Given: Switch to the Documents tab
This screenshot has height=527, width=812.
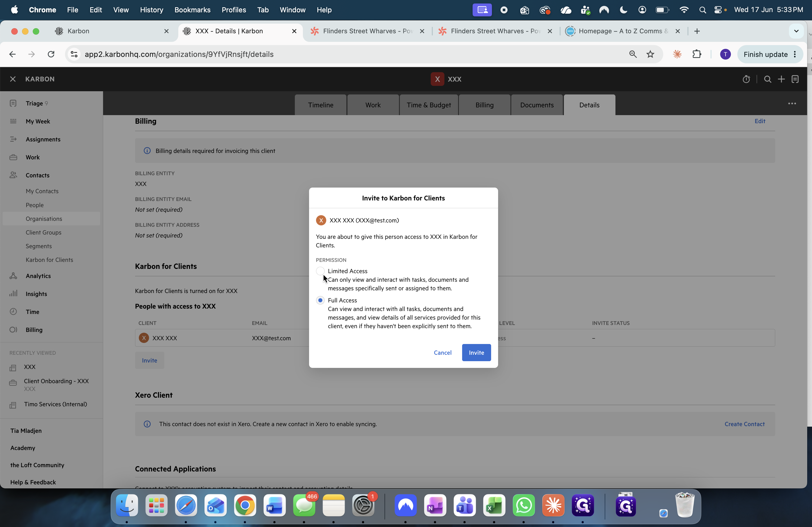Looking at the screenshot, I should click(x=537, y=105).
